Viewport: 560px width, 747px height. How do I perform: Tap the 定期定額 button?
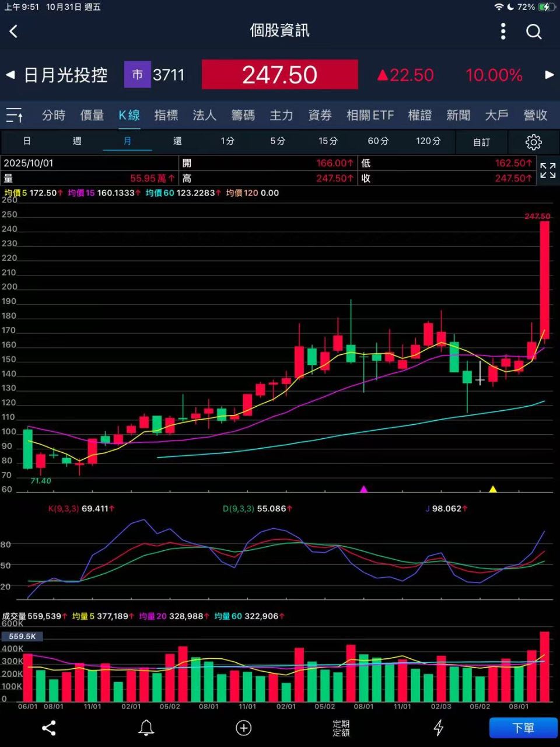tap(341, 728)
